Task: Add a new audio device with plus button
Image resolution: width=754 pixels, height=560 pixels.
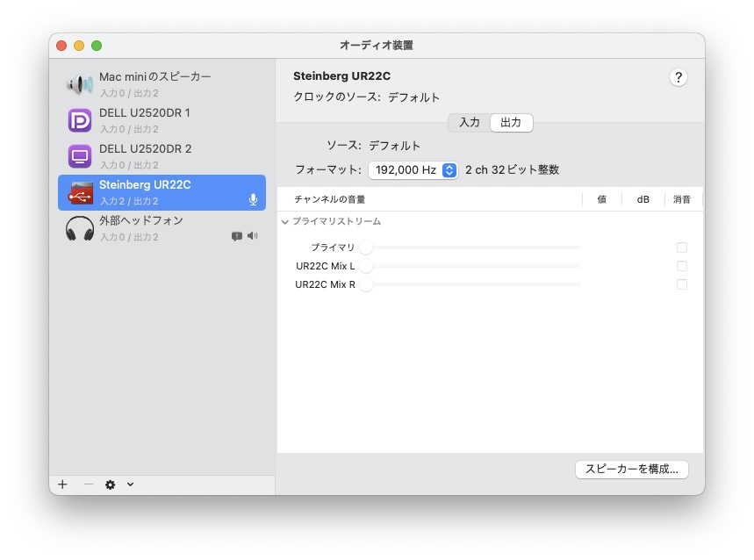Action: tap(62, 484)
